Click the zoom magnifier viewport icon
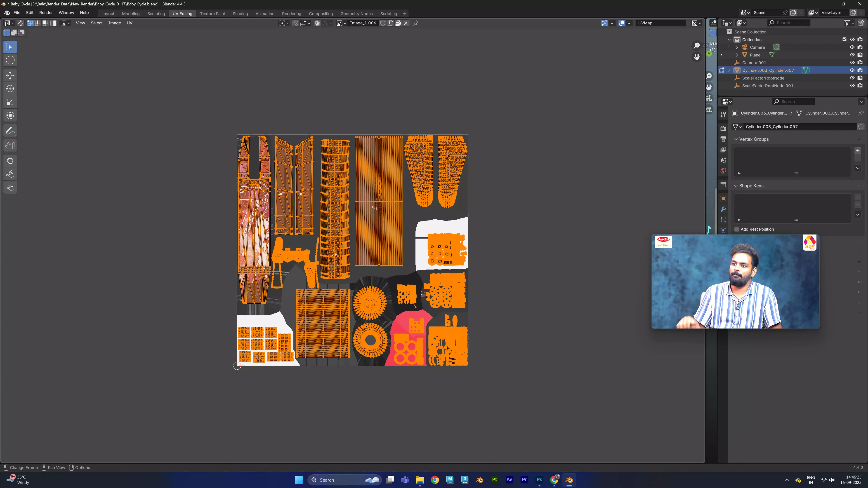 coord(696,45)
